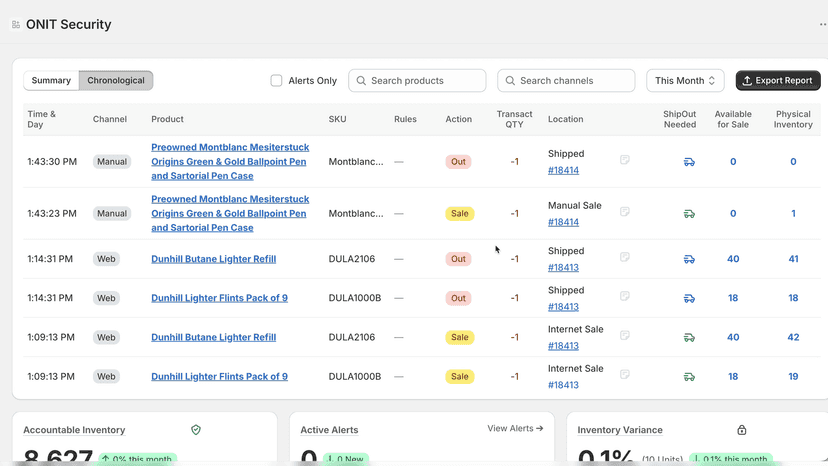Focus the Search products field
The width and height of the screenshot is (828, 466).
(x=417, y=80)
